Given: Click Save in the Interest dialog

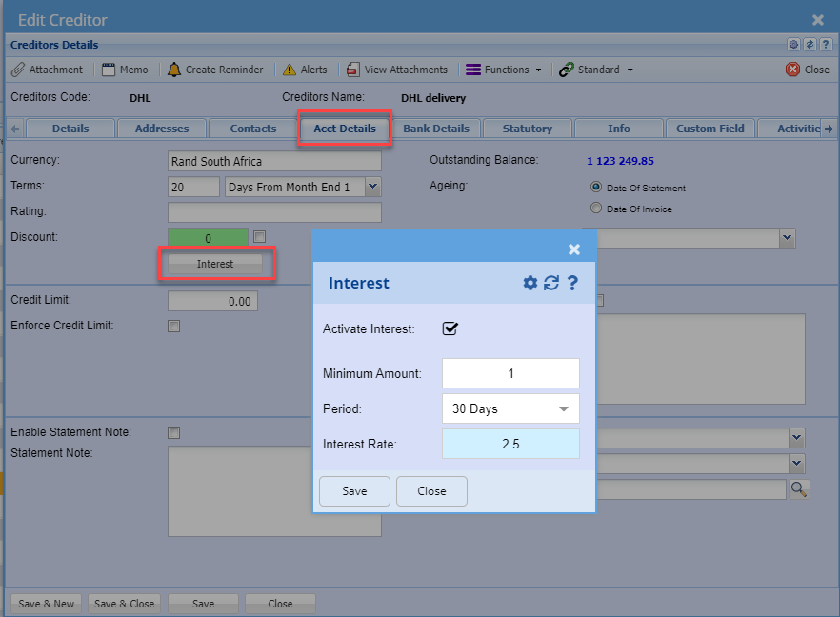Looking at the screenshot, I should tap(354, 491).
